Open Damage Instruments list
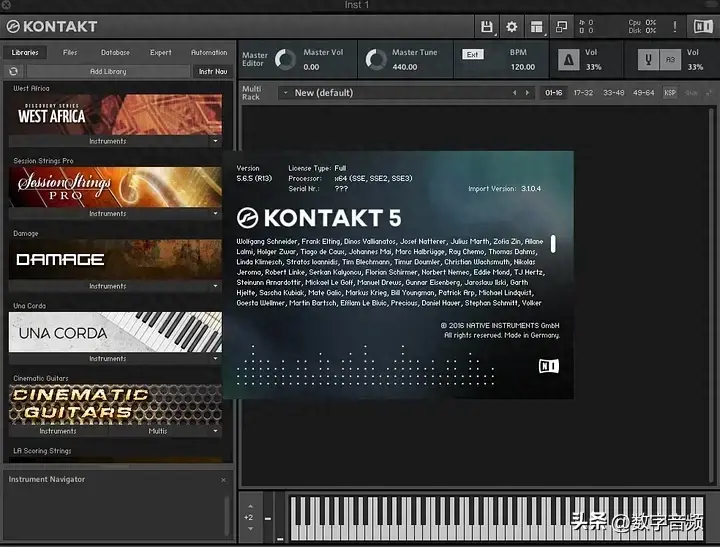 tap(108, 286)
